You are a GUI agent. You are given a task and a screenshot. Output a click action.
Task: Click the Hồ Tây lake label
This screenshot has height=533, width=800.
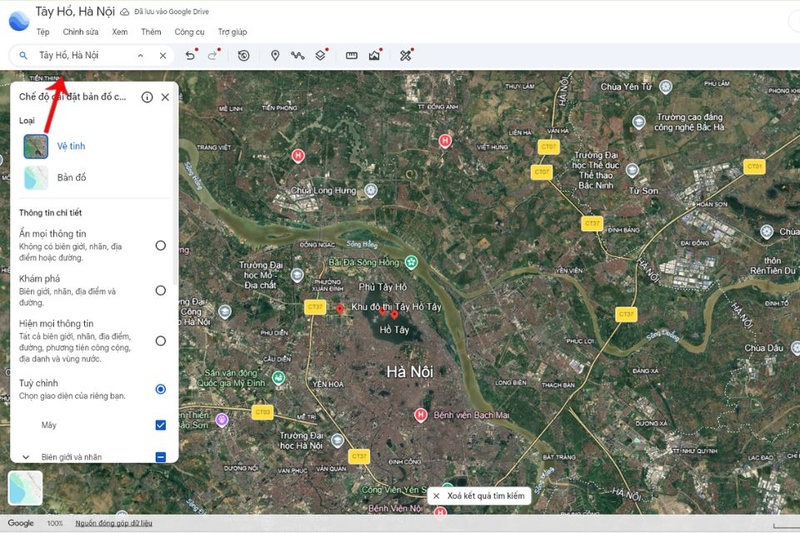click(394, 330)
